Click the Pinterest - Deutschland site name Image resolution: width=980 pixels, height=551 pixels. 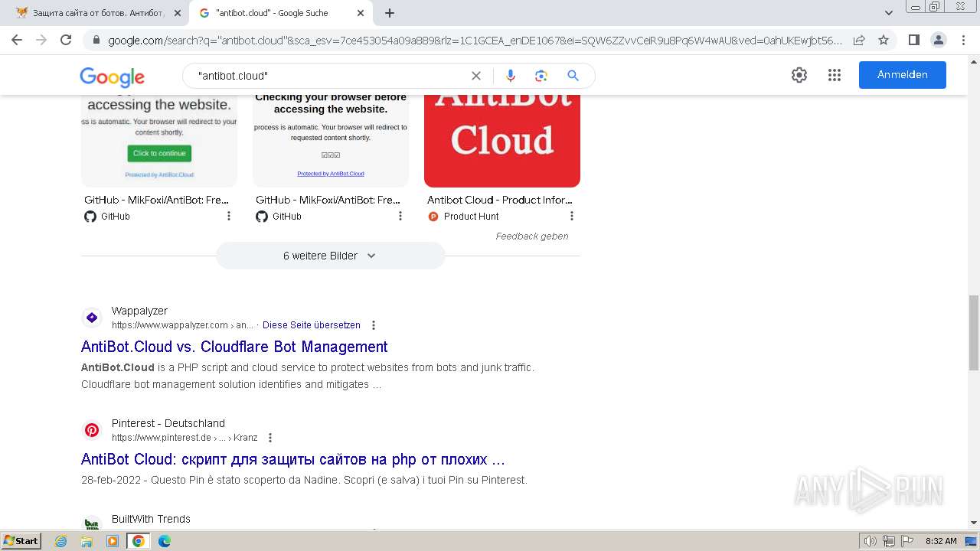(x=168, y=423)
